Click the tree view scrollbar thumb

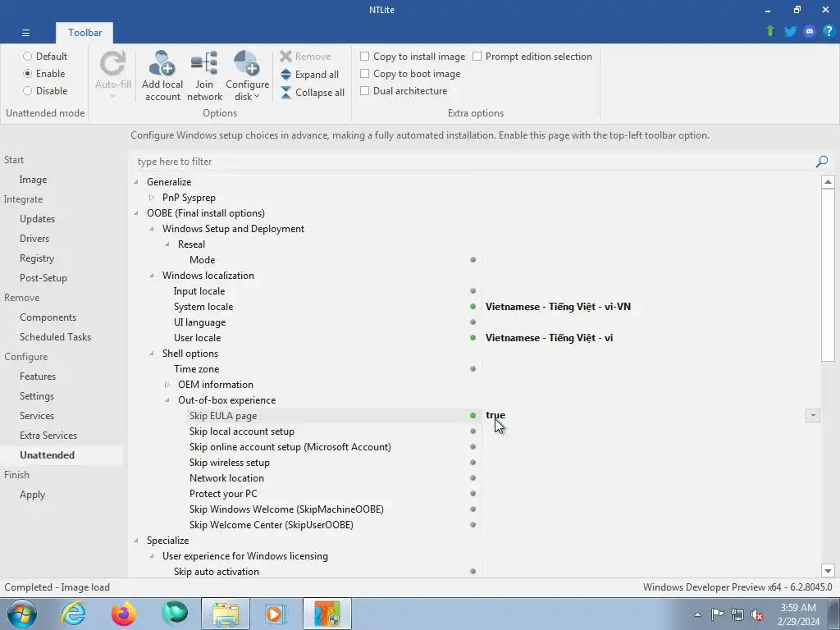pyautogui.click(x=828, y=275)
